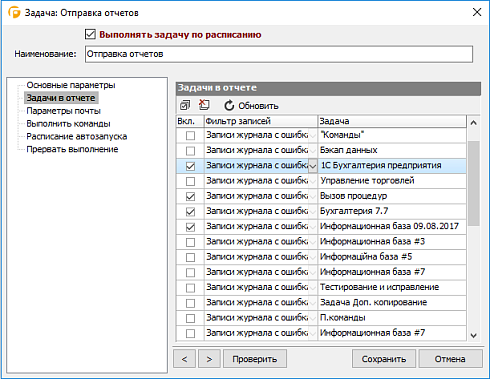Image resolution: width=490 pixels, height=379 pixels.
Task: Click the Задача column header
Action: coord(392,121)
